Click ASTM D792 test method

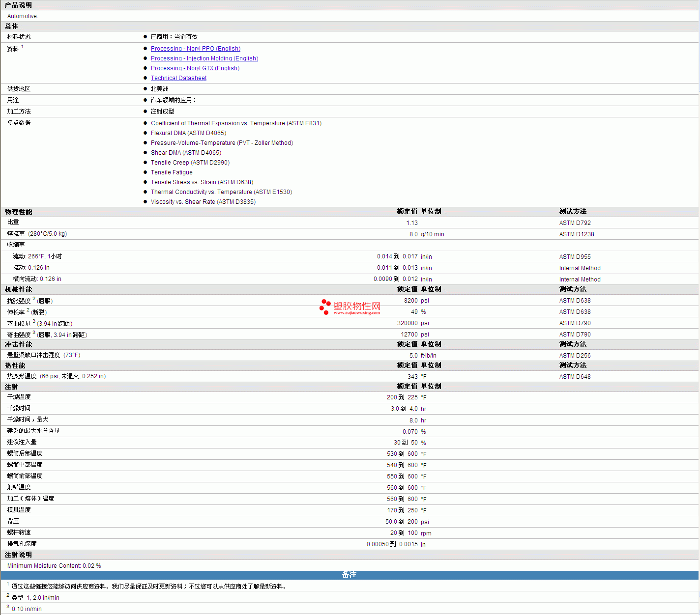575,223
